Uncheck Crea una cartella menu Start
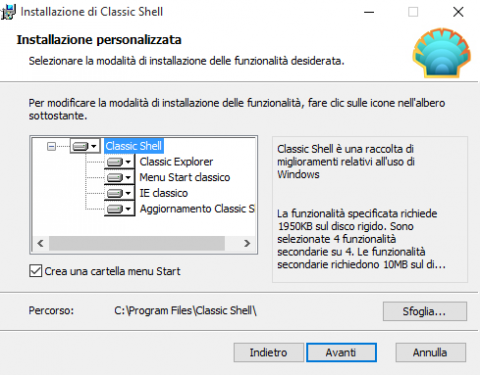 coord(36,271)
